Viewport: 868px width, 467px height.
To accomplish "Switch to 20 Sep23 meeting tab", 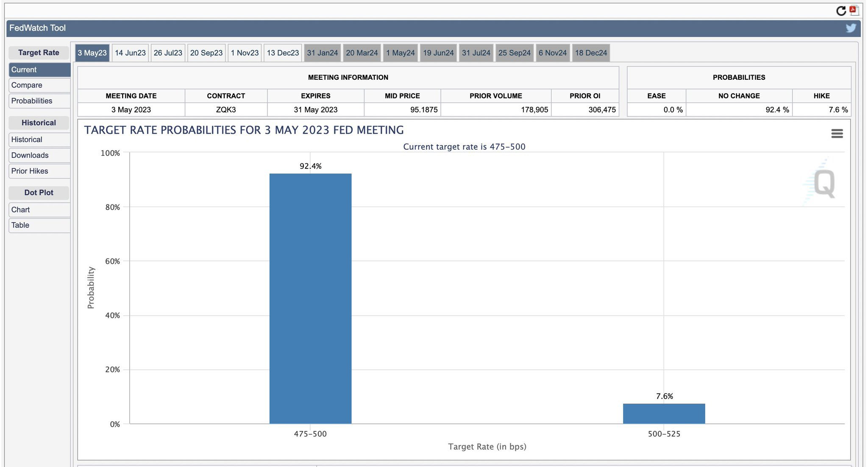I will [206, 53].
